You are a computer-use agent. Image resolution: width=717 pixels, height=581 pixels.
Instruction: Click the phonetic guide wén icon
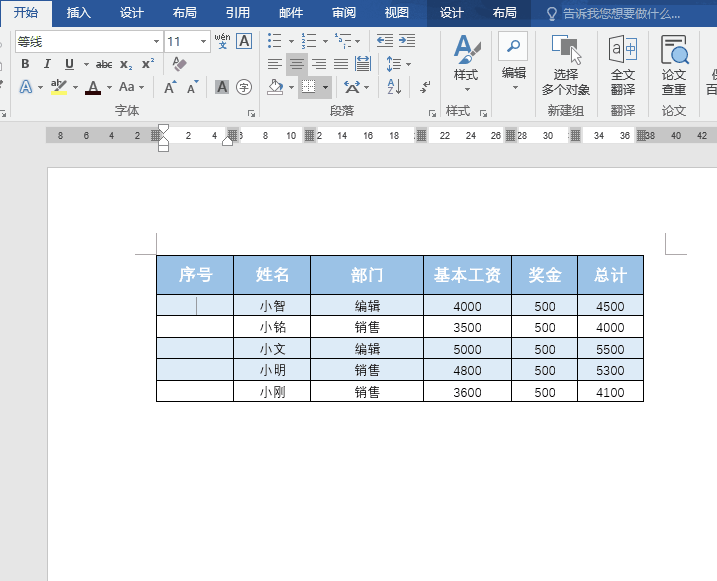click(222, 41)
